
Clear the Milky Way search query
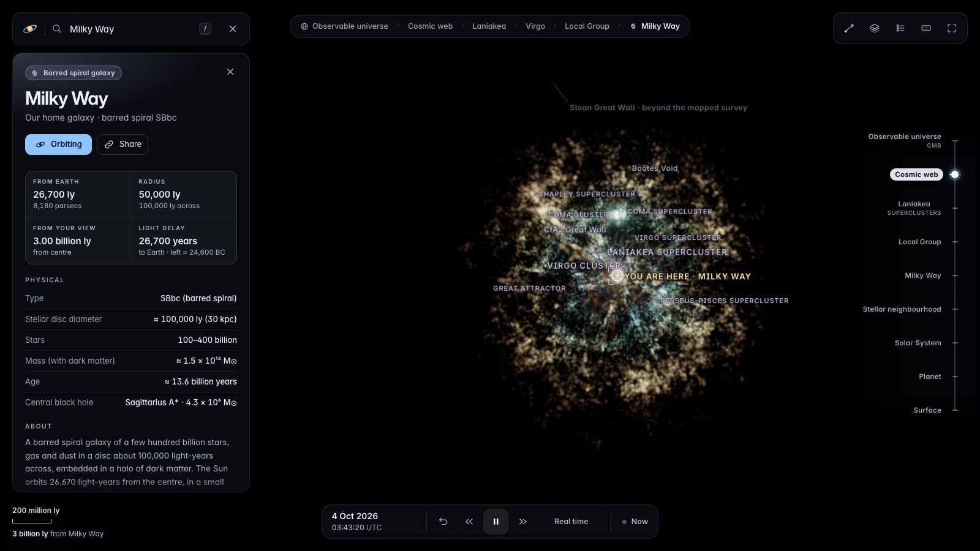(233, 29)
